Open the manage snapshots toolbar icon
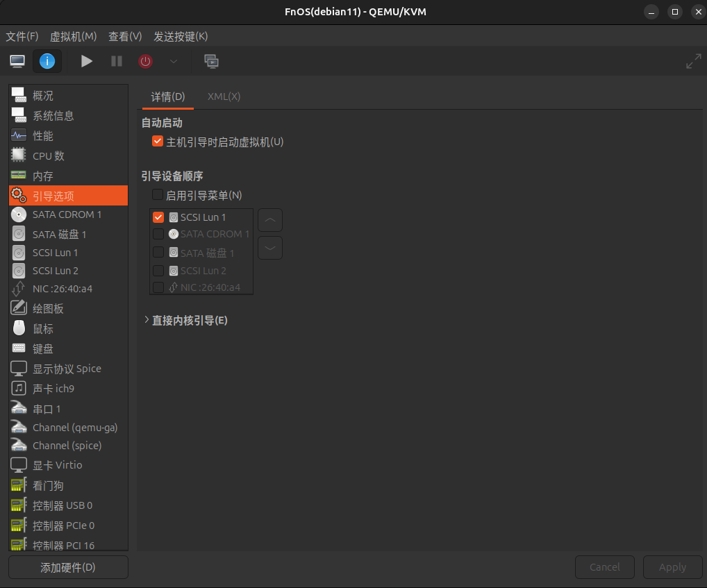This screenshot has width=707, height=588. pyautogui.click(x=211, y=61)
